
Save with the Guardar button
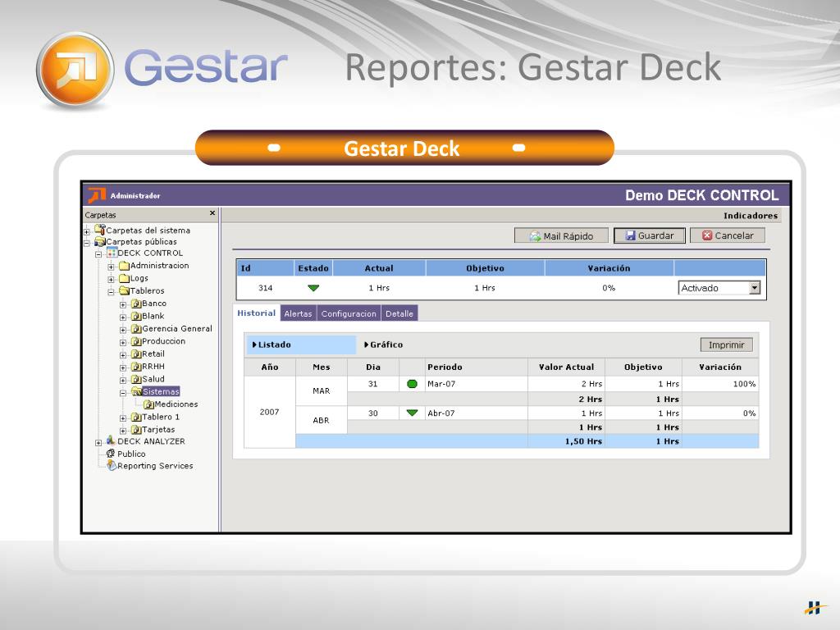click(x=650, y=235)
